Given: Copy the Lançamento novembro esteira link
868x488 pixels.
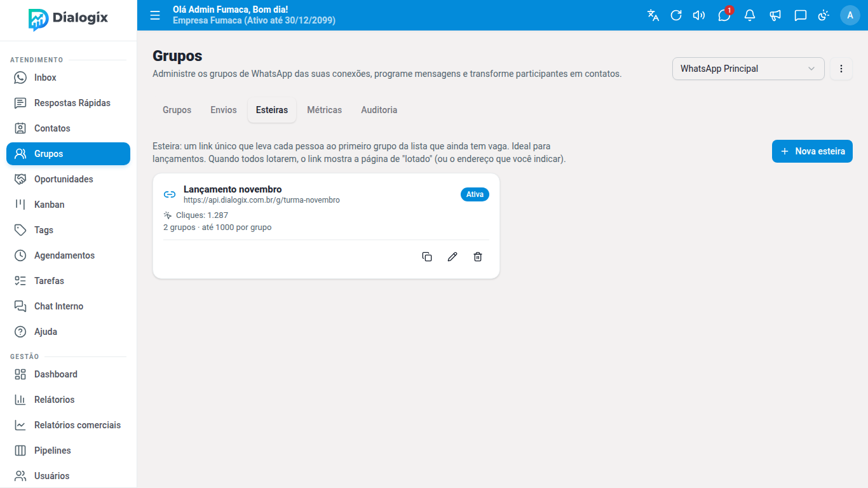Looking at the screenshot, I should tap(427, 257).
